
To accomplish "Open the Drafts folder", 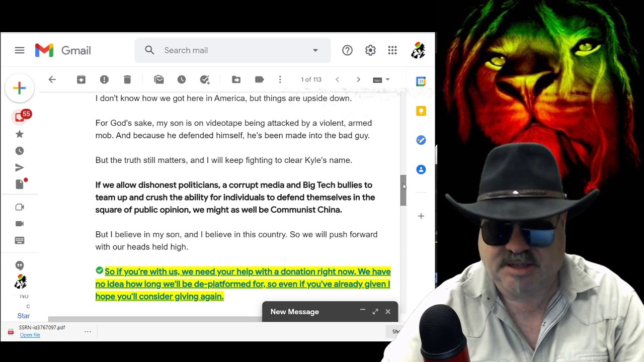I will click(21, 184).
